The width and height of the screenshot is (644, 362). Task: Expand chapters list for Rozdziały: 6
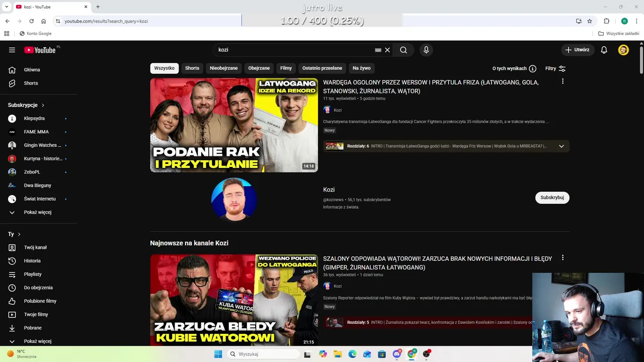[x=561, y=146]
